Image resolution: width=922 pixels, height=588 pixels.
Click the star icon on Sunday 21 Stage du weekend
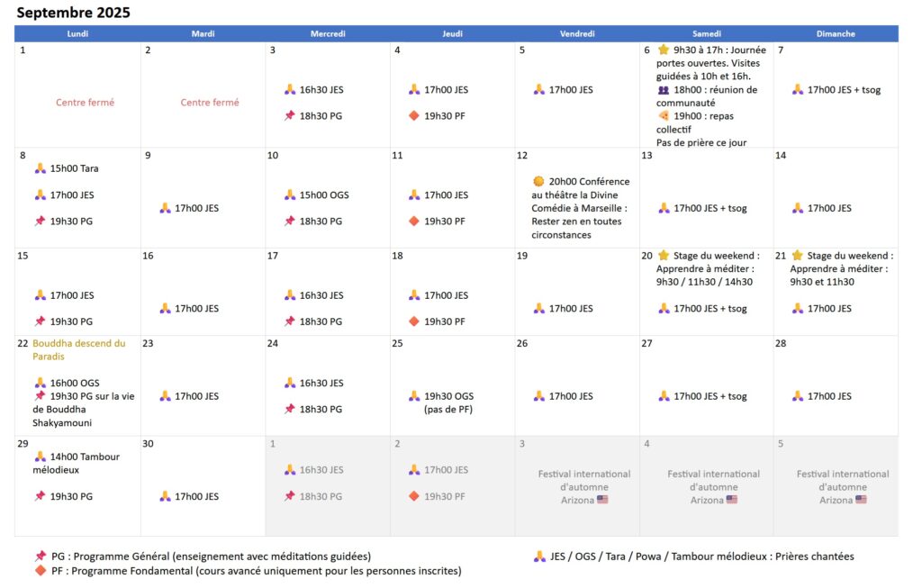pos(797,255)
